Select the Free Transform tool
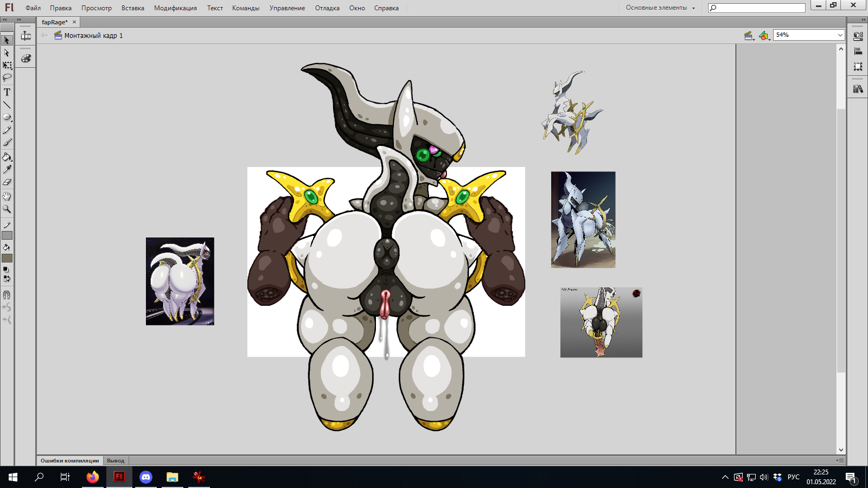Viewport: 868px width, 488px height. 7,66
